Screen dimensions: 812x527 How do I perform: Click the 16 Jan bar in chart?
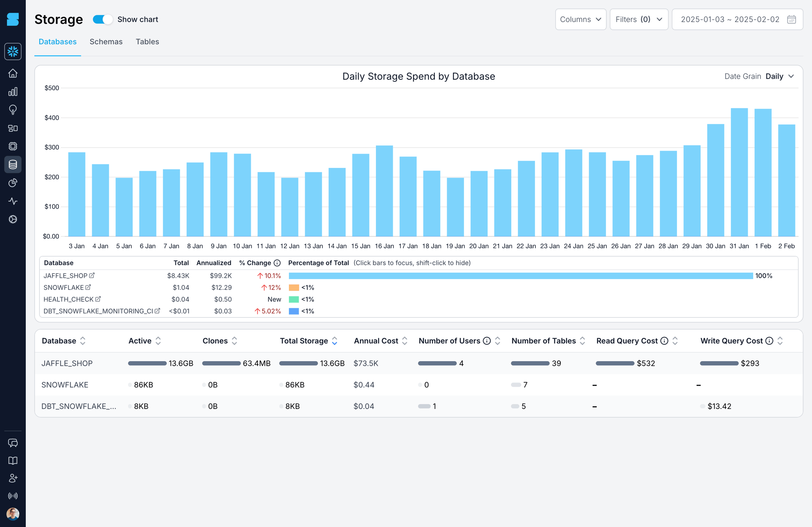click(x=384, y=191)
